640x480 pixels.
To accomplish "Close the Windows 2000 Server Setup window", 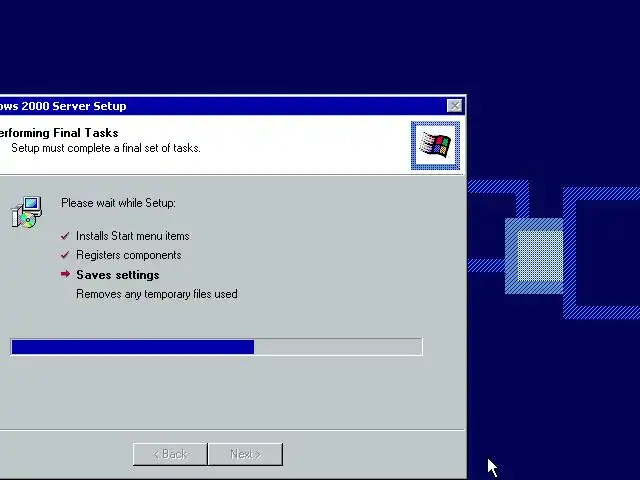I will point(454,106).
